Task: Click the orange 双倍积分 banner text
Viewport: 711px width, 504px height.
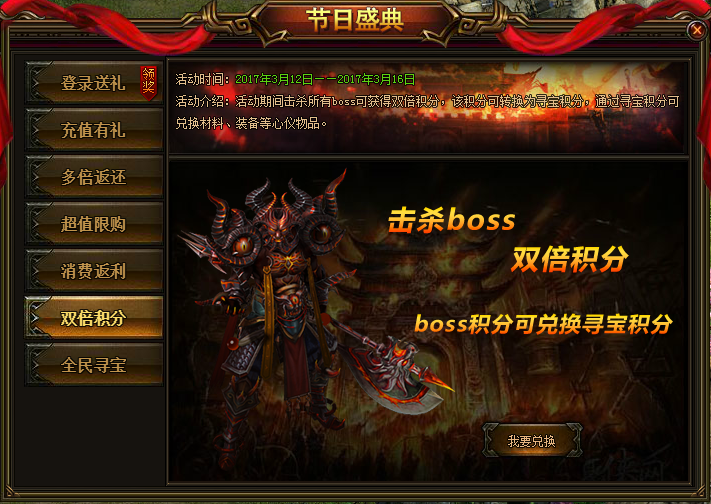Action: [570, 260]
